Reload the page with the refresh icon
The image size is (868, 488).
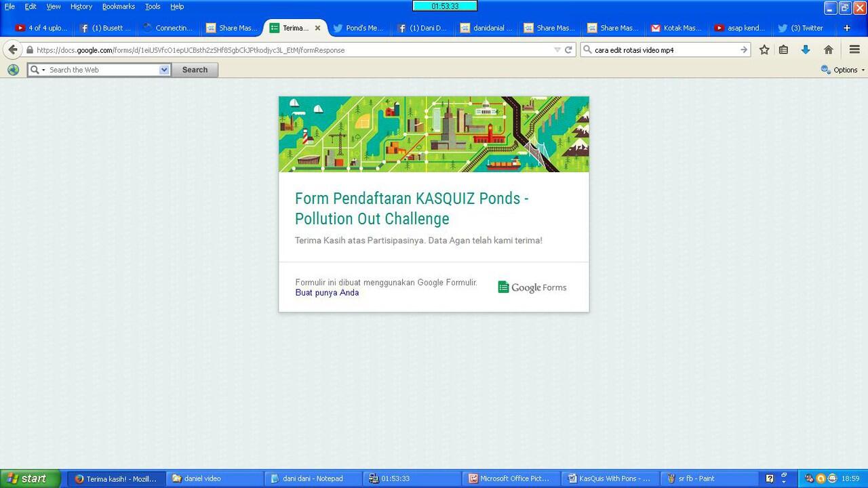pyautogui.click(x=568, y=49)
